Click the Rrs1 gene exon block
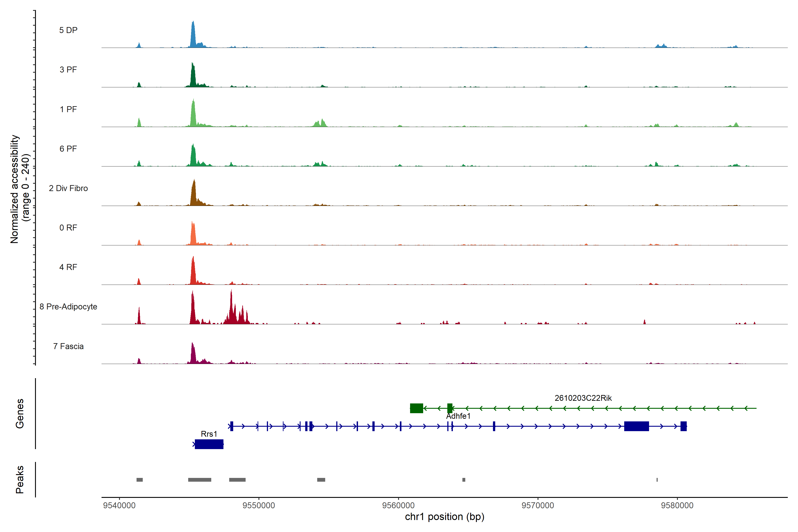 209,444
